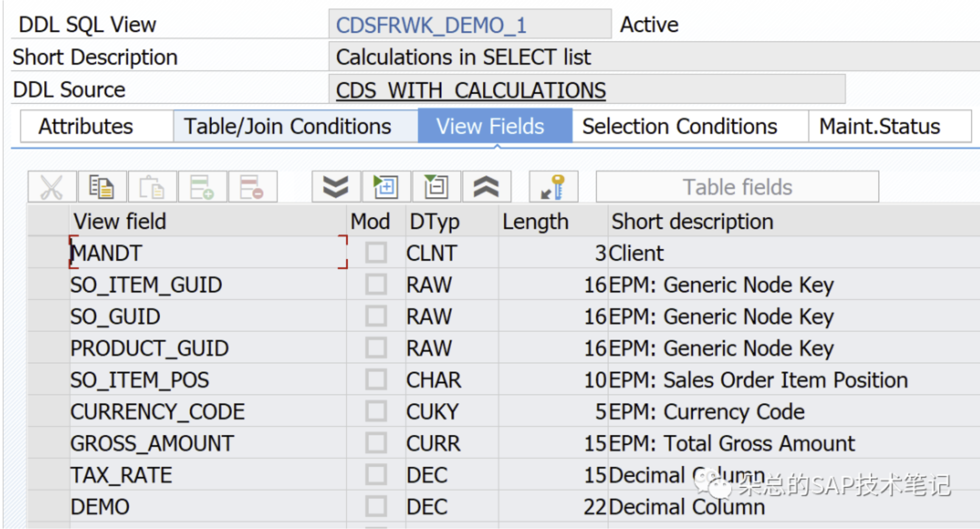Image resolution: width=980 pixels, height=529 pixels.
Task: Click the double up chevron icon
Action: coord(487,187)
